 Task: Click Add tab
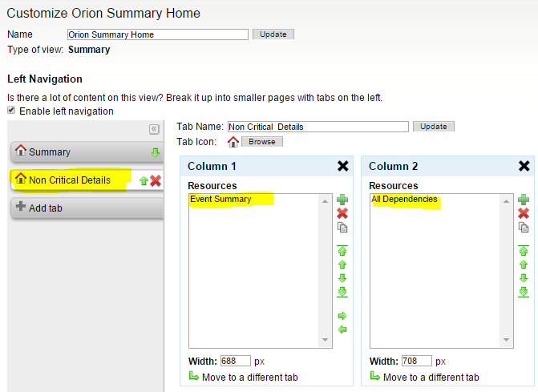87,208
